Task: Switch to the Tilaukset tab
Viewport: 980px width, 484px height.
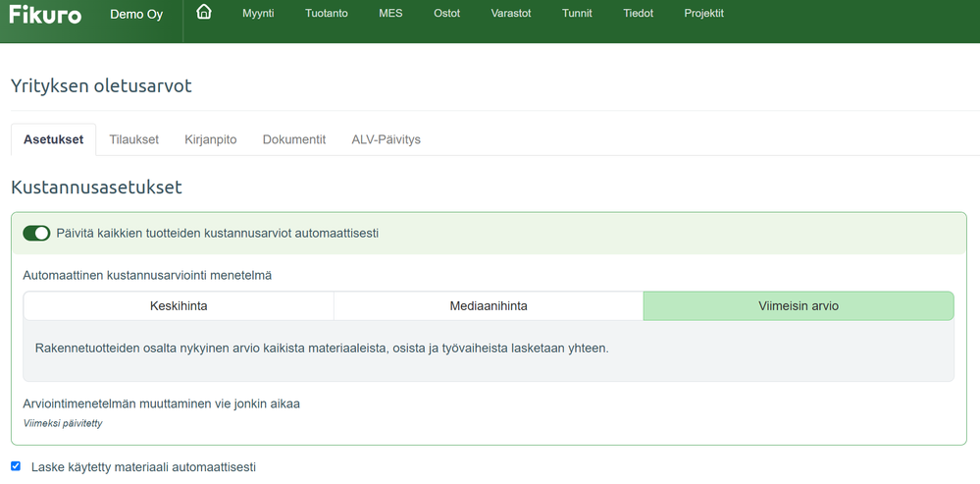Action: [x=133, y=139]
